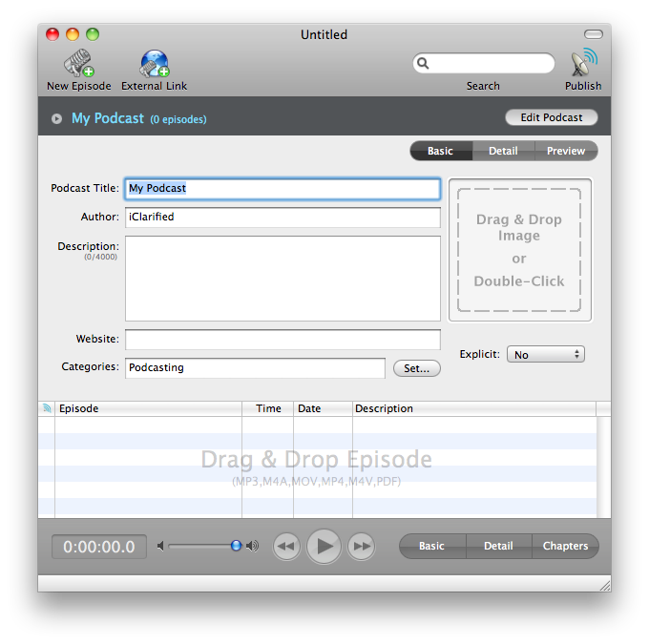
Task: Switch to the podcast Detail tab
Action: point(503,151)
